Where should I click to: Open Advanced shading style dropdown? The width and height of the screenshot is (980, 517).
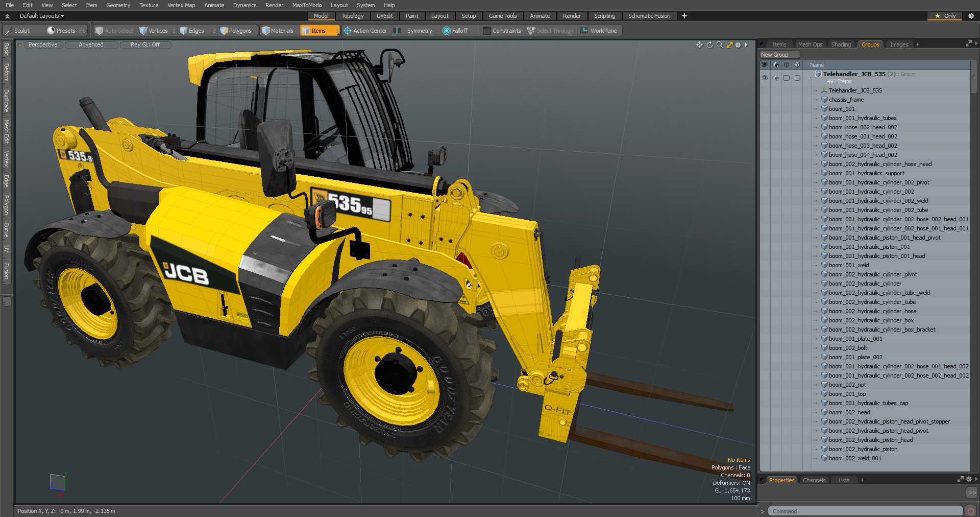pos(91,45)
